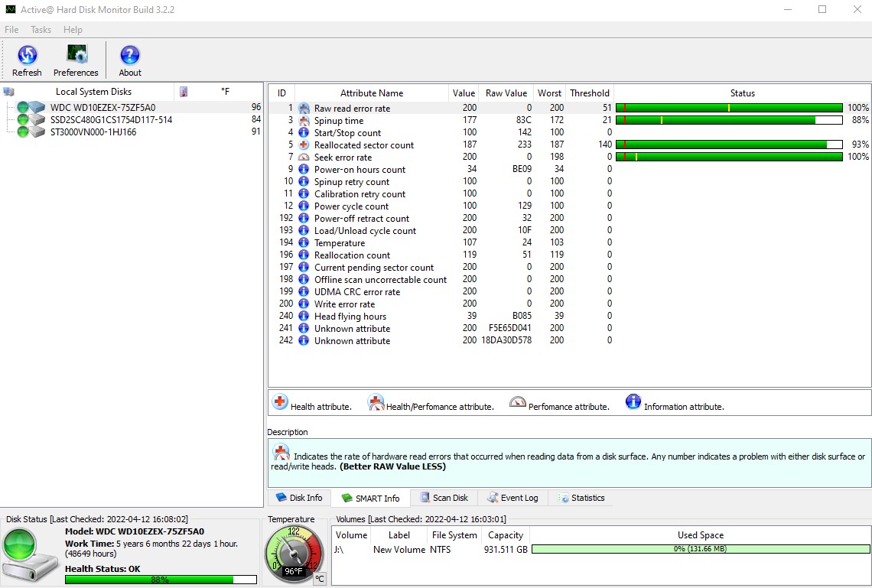Select the ST3000VN000-1HJ166 disk
The width and height of the screenshot is (872, 588).
pyautogui.click(x=93, y=132)
